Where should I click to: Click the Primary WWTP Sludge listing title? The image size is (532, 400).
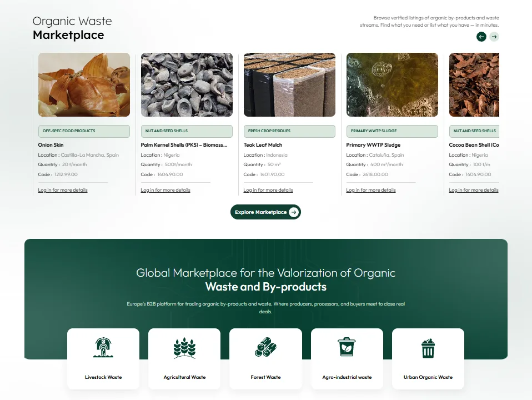(373, 145)
